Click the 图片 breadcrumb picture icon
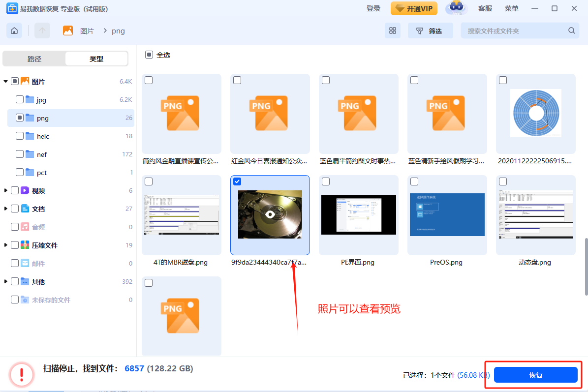This screenshot has width=588, height=392. (68, 30)
